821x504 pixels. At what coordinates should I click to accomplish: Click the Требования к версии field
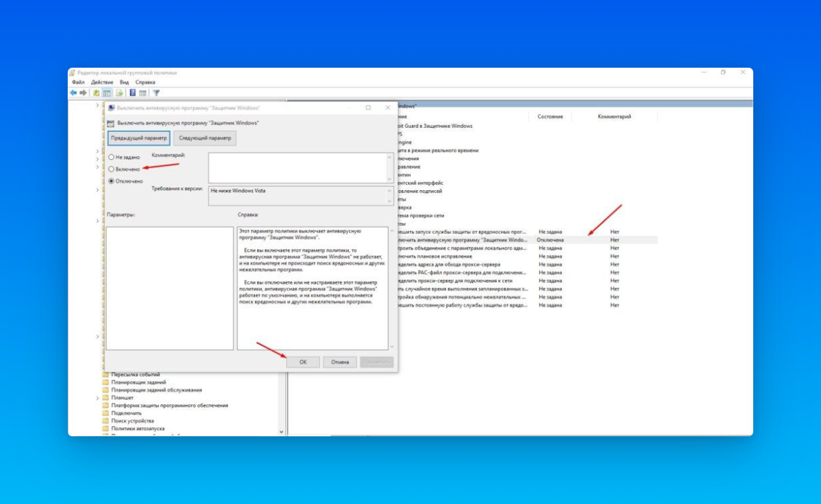(x=298, y=196)
